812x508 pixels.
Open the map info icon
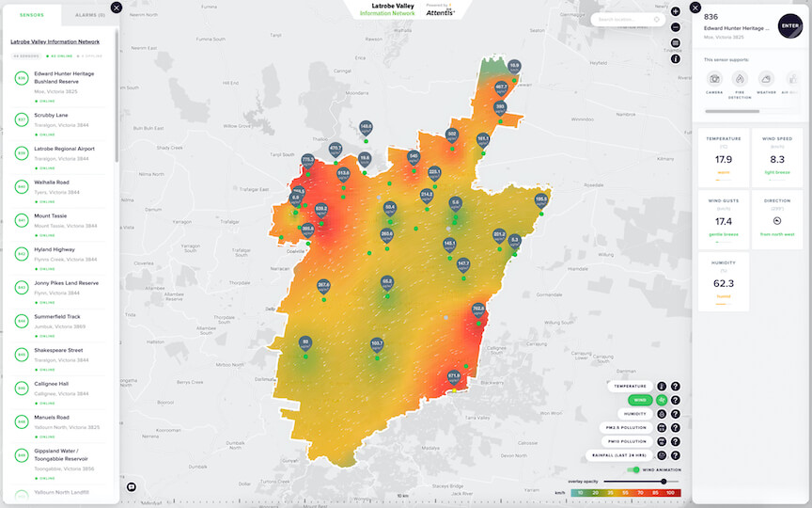click(x=676, y=59)
